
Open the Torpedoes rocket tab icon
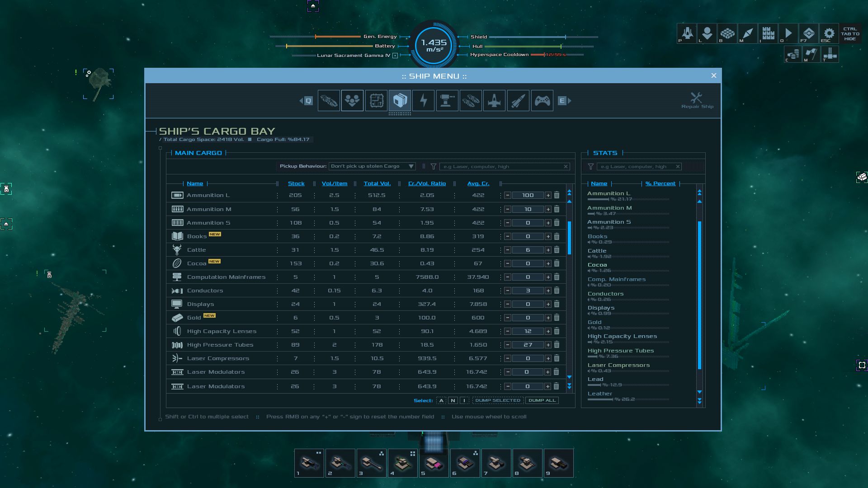518,100
